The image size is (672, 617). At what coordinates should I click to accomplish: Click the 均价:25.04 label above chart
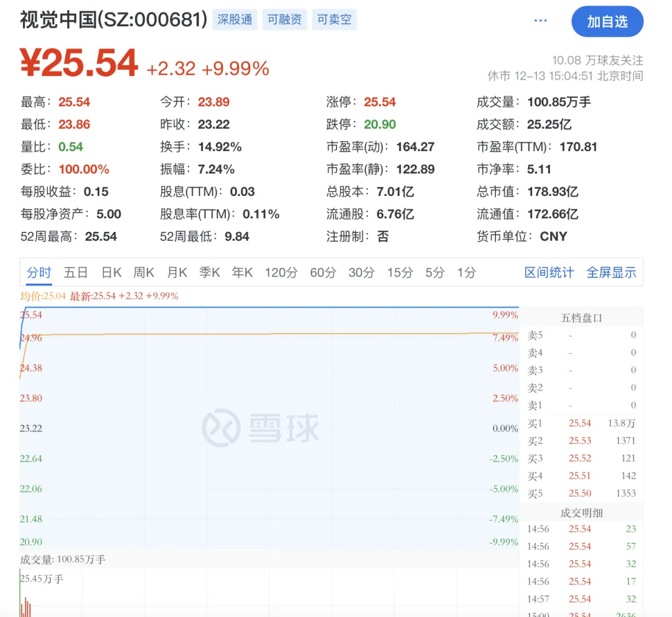[x=43, y=296]
